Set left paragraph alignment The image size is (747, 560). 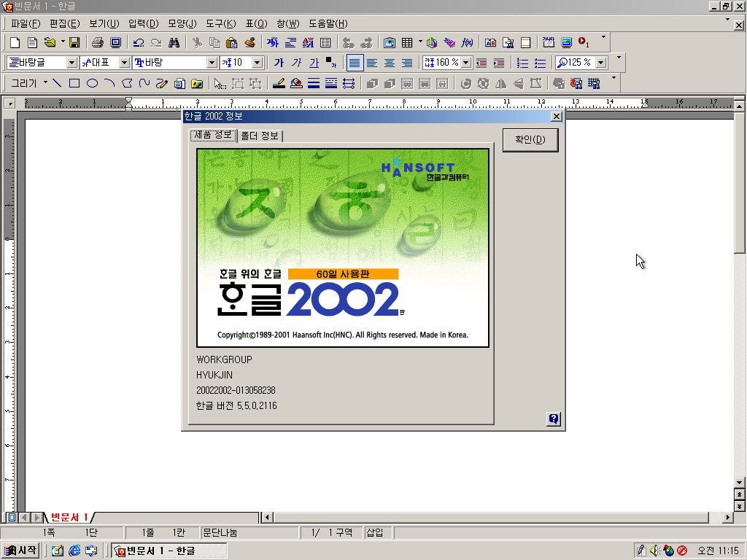pyautogui.click(x=372, y=63)
